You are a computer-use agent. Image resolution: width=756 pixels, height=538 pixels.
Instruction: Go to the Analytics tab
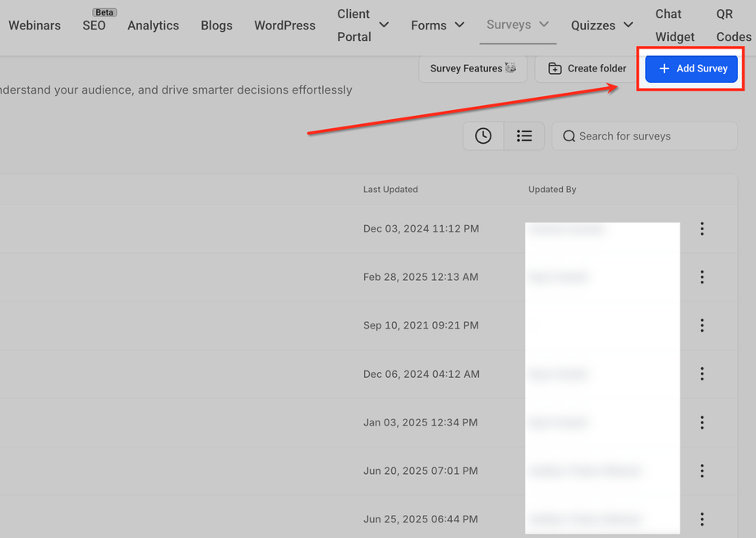click(x=153, y=25)
